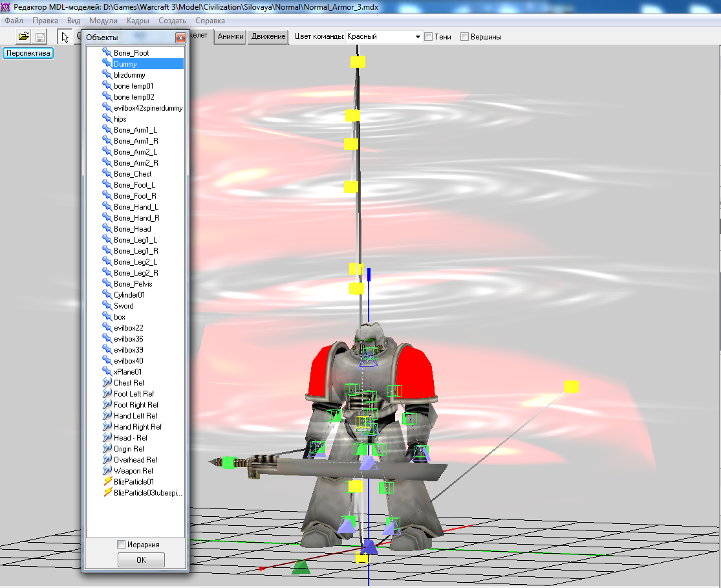Click the bone icon next to hips

[107, 119]
